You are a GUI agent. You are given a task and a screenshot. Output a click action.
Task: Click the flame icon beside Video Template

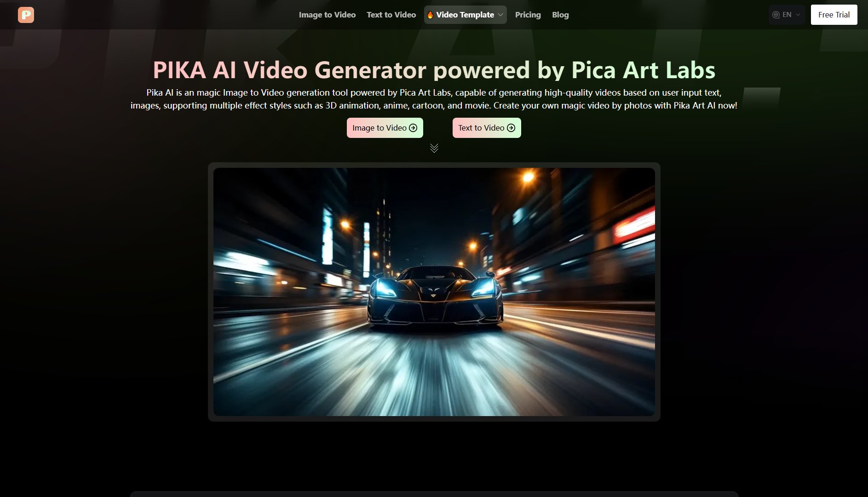point(430,15)
